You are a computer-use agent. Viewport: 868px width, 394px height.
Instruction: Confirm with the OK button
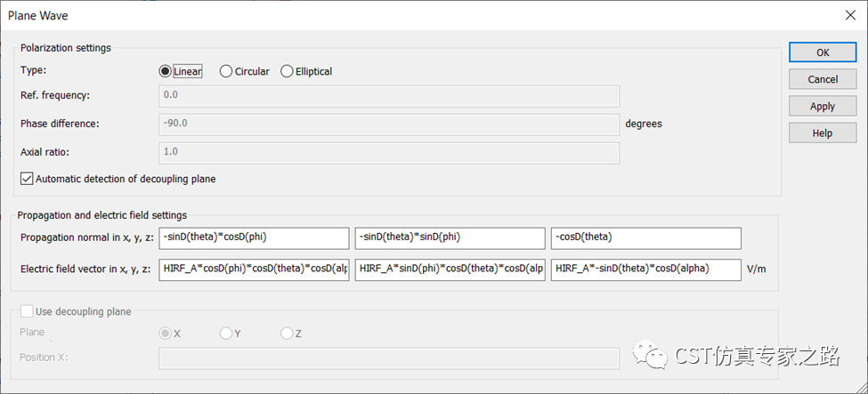click(823, 52)
